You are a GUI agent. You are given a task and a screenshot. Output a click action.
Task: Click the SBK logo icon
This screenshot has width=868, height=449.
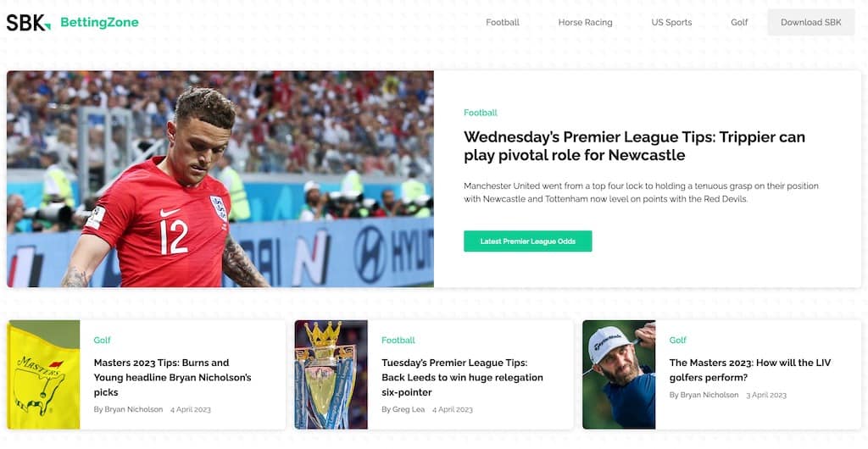tap(28, 23)
